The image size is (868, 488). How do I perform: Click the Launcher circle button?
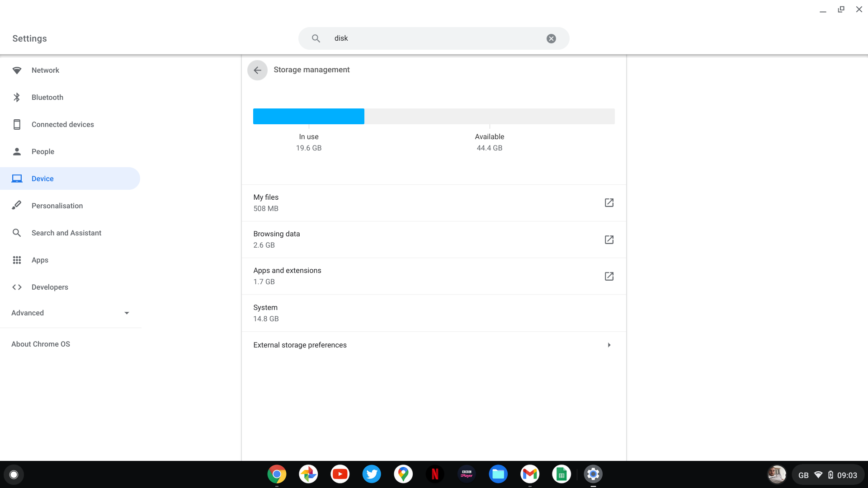tap(14, 474)
